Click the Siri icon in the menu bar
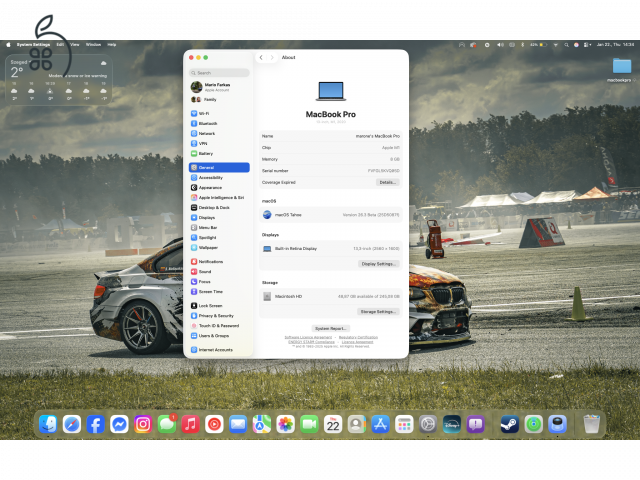 576,44
